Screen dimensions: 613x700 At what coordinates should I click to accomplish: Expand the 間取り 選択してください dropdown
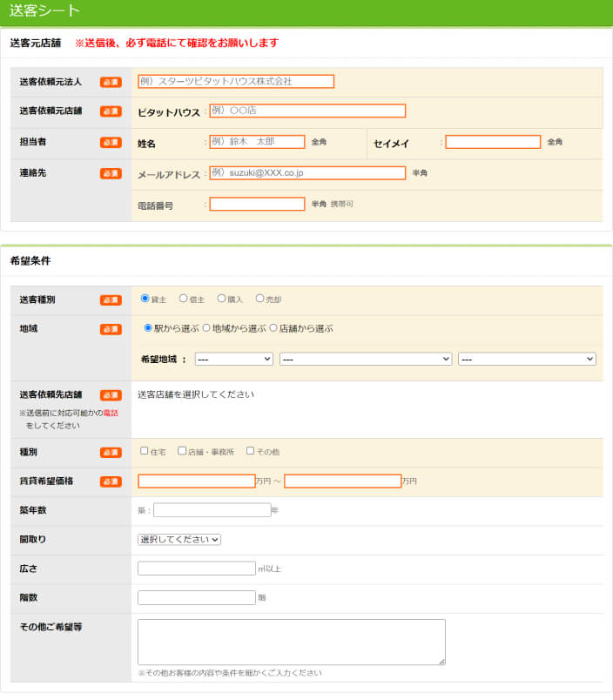[x=179, y=539]
